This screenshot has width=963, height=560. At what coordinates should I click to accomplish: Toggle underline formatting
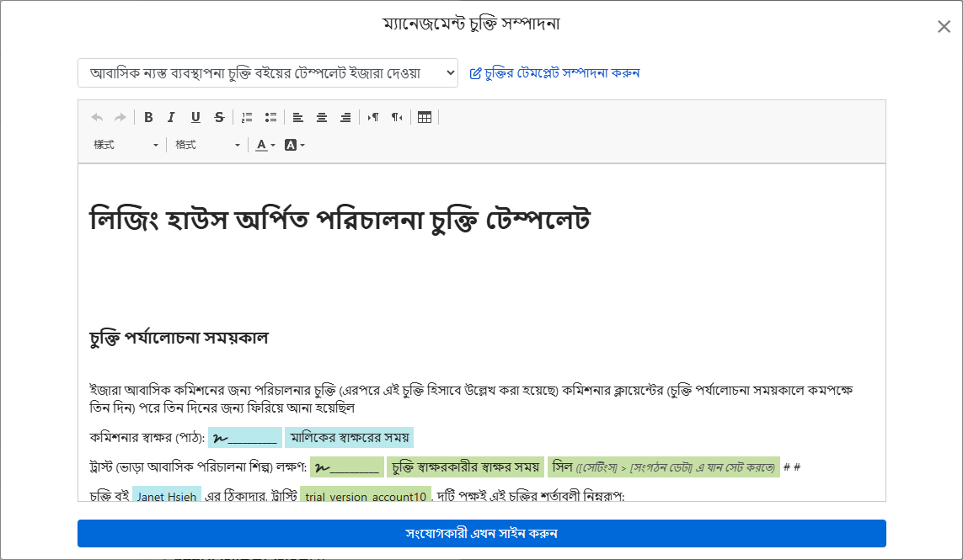click(x=195, y=117)
